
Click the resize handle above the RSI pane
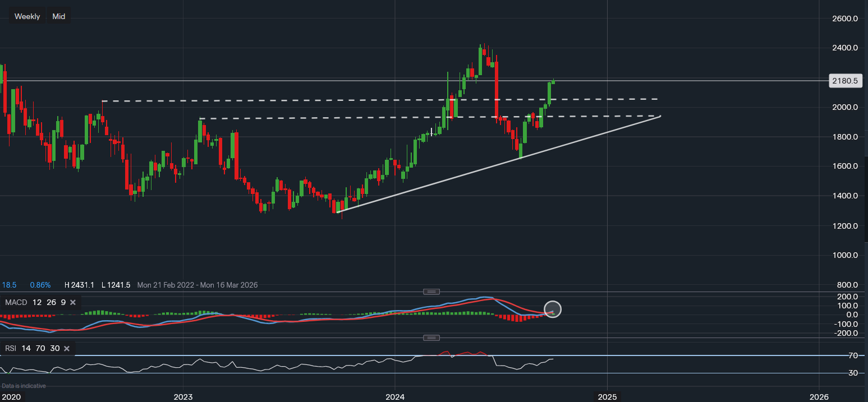(431, 338)
